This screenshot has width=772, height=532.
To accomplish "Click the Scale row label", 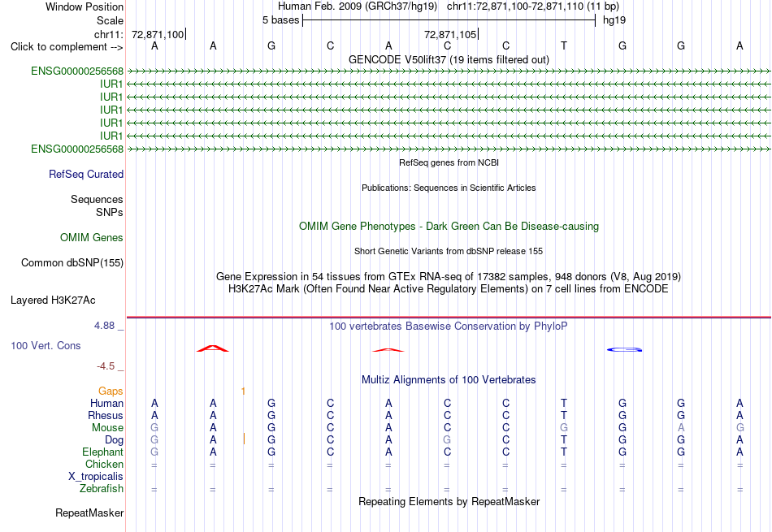I will (x=110, y=20).
